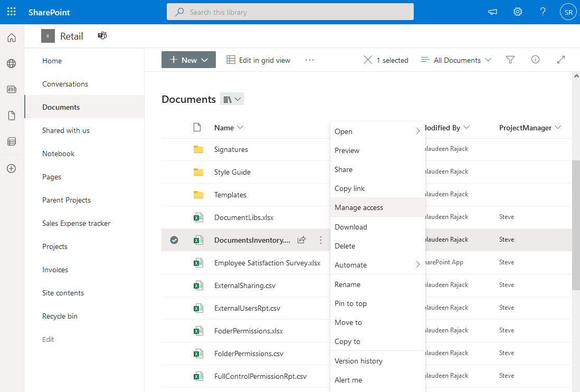The height and width of the screenshot is (392, 580).
Task: Open the Help question mark icon
Action: click(543, 12)
